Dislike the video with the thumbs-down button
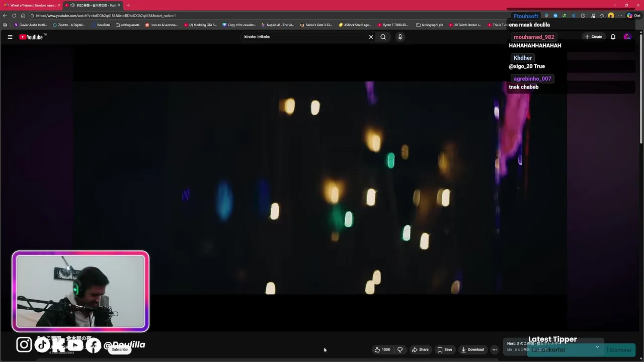644x362 pixels. [x=400, y=349]
